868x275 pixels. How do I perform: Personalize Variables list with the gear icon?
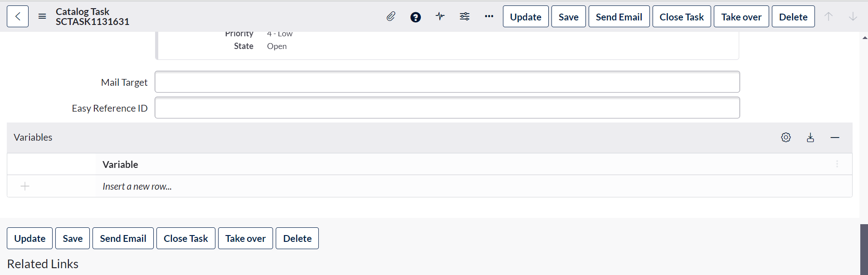[x=786, y=137]
